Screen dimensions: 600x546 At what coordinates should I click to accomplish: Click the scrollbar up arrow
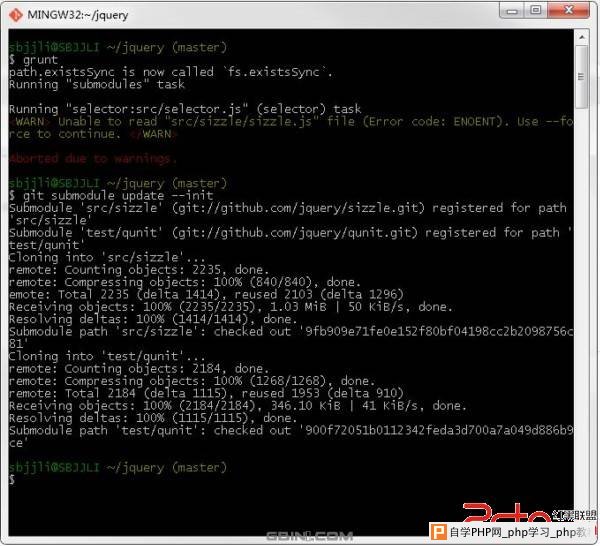tap(582, 37)
